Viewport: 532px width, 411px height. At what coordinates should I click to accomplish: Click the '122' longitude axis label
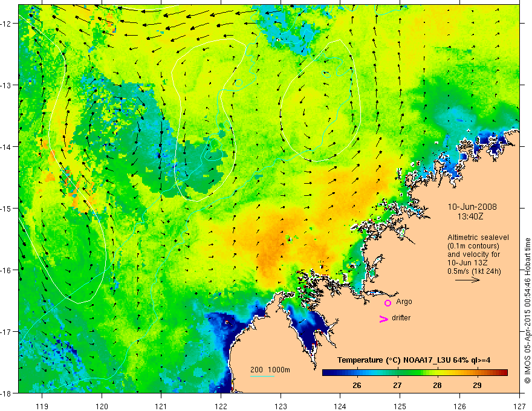[221, 406]
